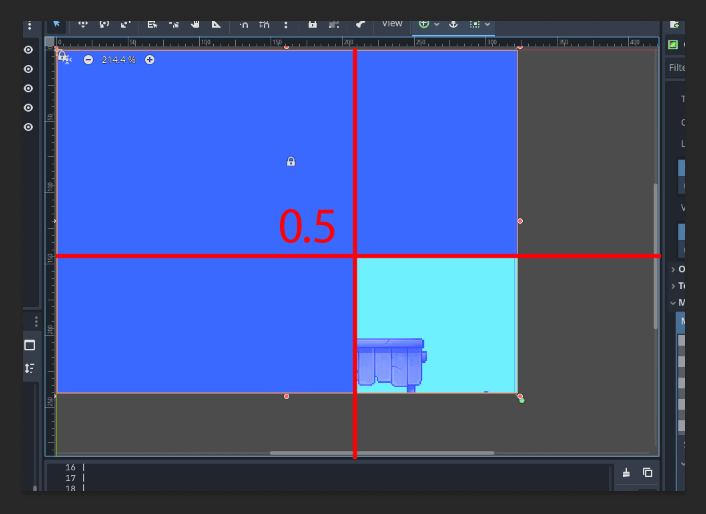Toggle the fifth eye visibility icon
The height and width of the screenshot is (514, 706).
(x=28, y=127)
